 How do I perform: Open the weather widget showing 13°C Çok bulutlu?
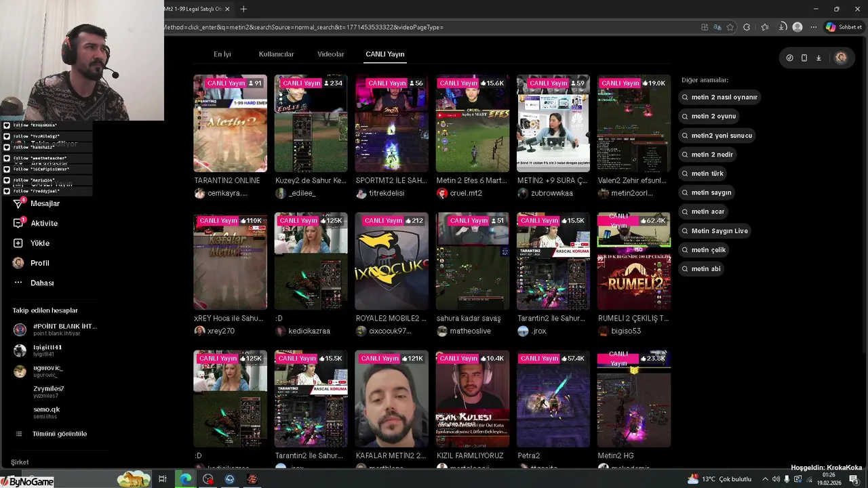pyautogui.click(x=720, y=479)
